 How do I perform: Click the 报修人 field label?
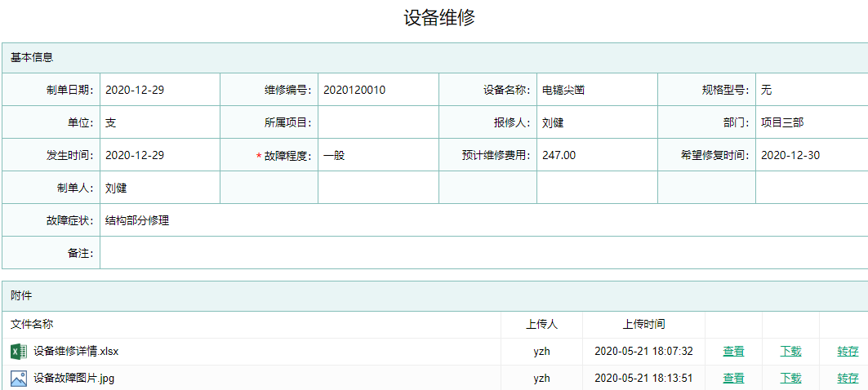tap(513, 123)
